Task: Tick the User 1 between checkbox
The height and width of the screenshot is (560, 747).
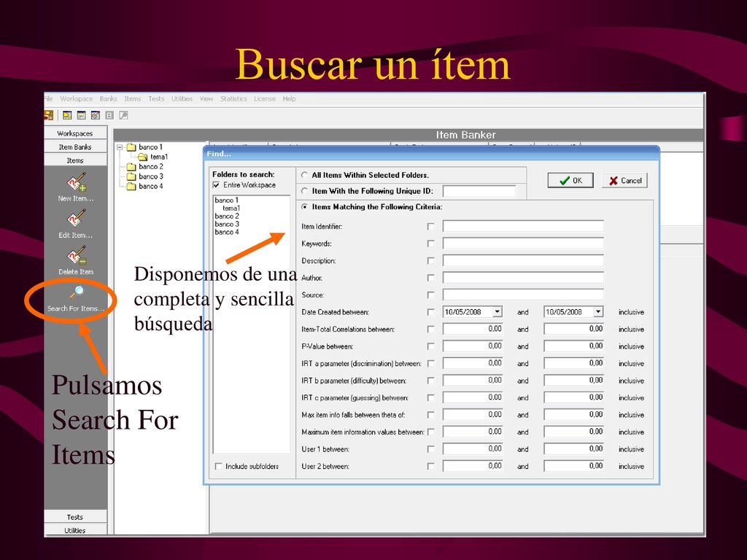Action: point(431,449)
